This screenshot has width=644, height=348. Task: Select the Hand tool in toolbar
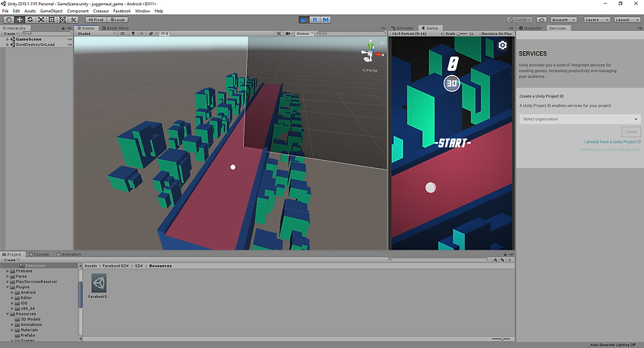click(x=8, y=19)
